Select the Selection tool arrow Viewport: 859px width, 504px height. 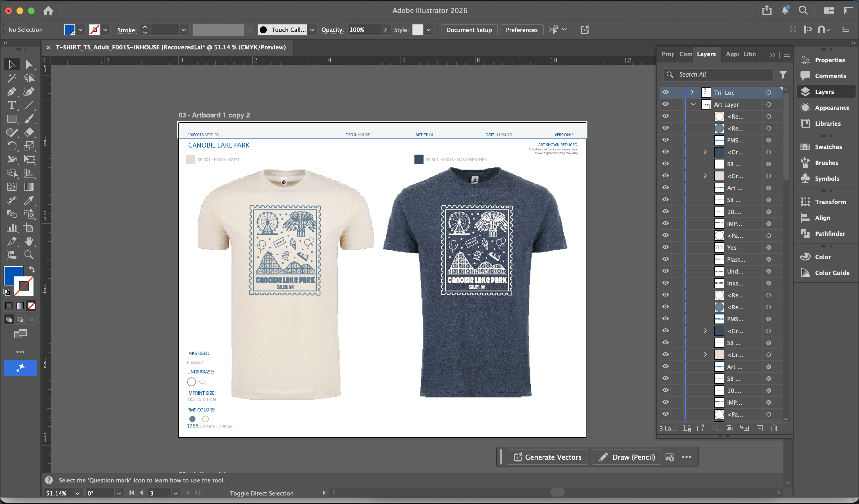(12, 64)
